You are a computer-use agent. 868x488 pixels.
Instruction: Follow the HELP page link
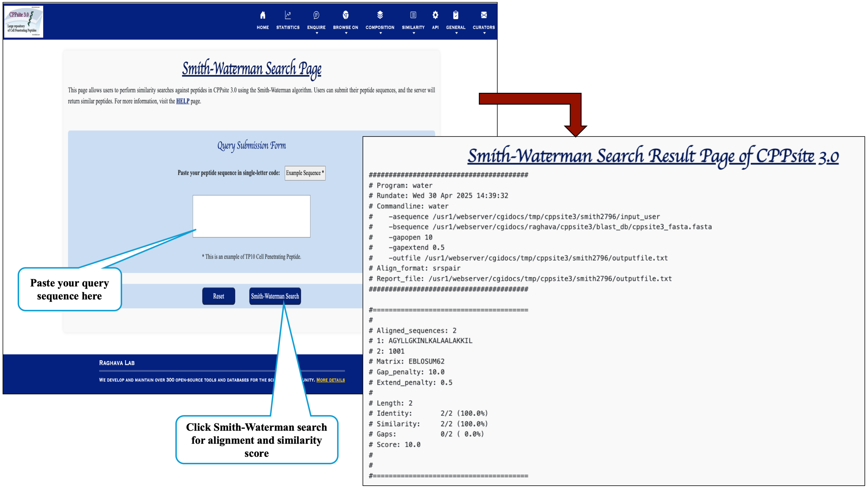click(183, 101)
